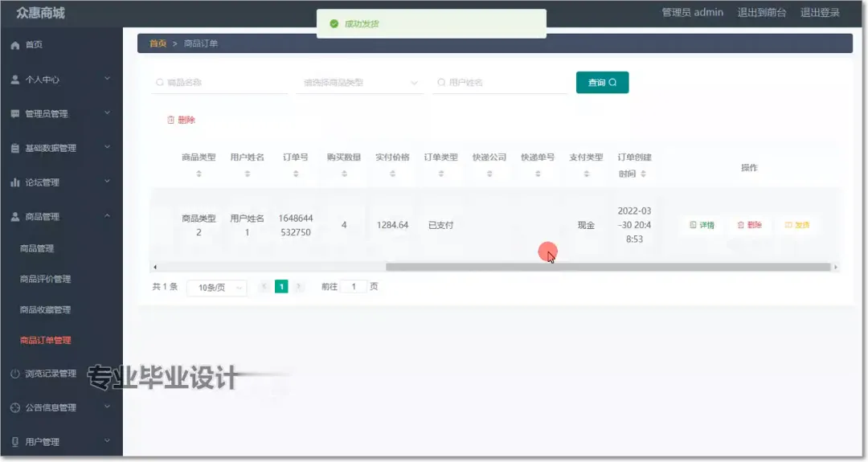The image size is (868, 462).
Task: Click the 众惠商城 logo title
Action: pyautogui.click(x=40, y=13)
